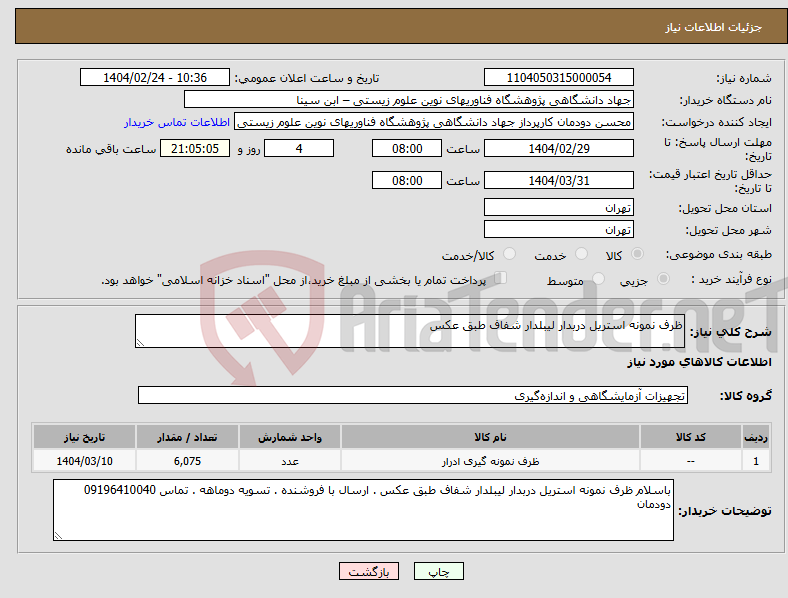The width and height of the screenshot is (788, 598).
Task: Click the need number field 1104050315000054
Action: [x=558, y=77]
